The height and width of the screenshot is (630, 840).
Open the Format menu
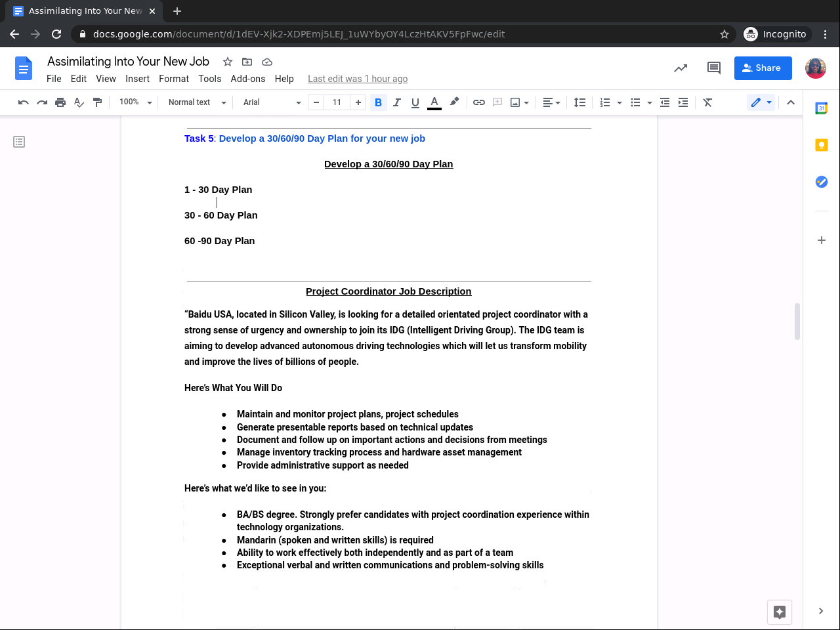pos(174,79)
